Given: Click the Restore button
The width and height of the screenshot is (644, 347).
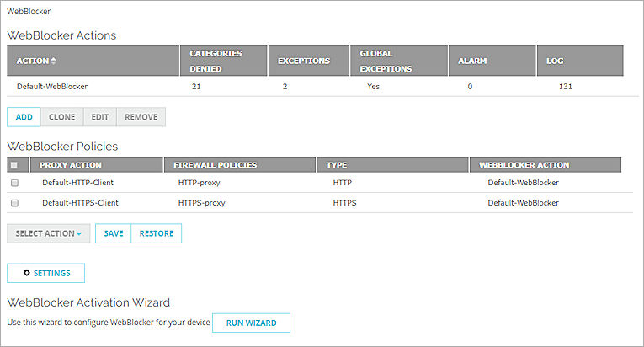Looking at the screenshot, I should (x=157, y=233).
